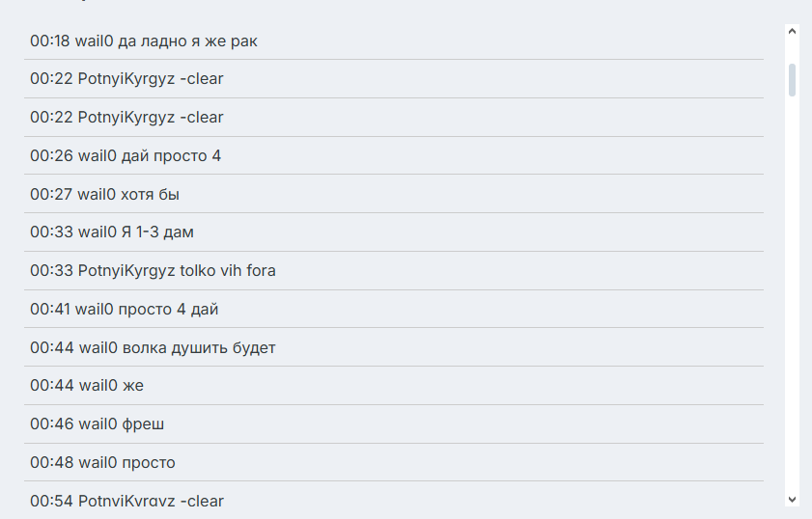
Task: Click the 00:41 timestamp
Action: pos(48,310)
